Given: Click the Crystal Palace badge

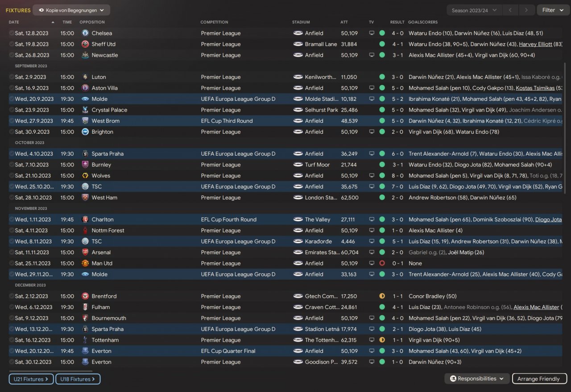Looking at the screenshot, I should [85, 110].
